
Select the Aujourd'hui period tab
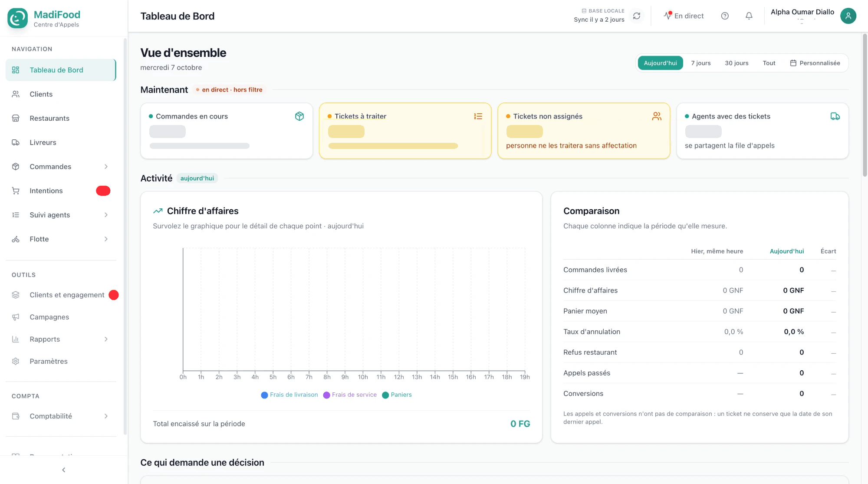point(660,63)
